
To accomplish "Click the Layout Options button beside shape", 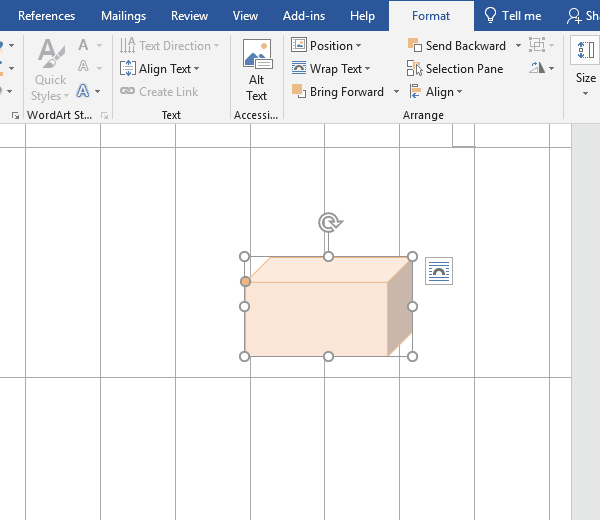I will tap(439, 271).
